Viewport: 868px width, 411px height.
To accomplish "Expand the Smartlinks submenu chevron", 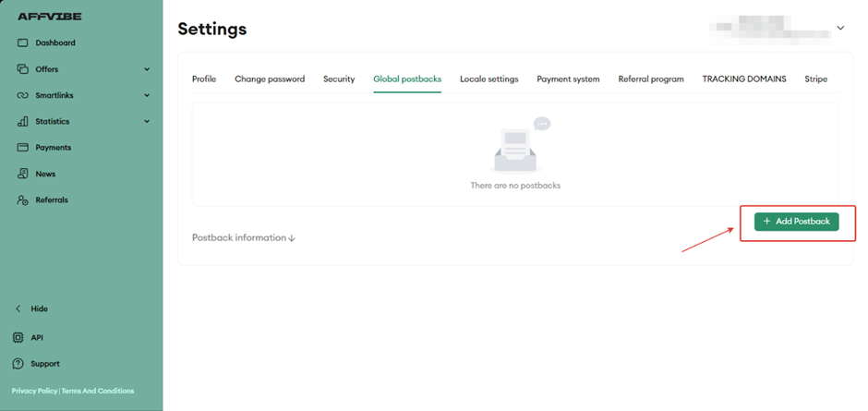I will (x=147, y=95).
